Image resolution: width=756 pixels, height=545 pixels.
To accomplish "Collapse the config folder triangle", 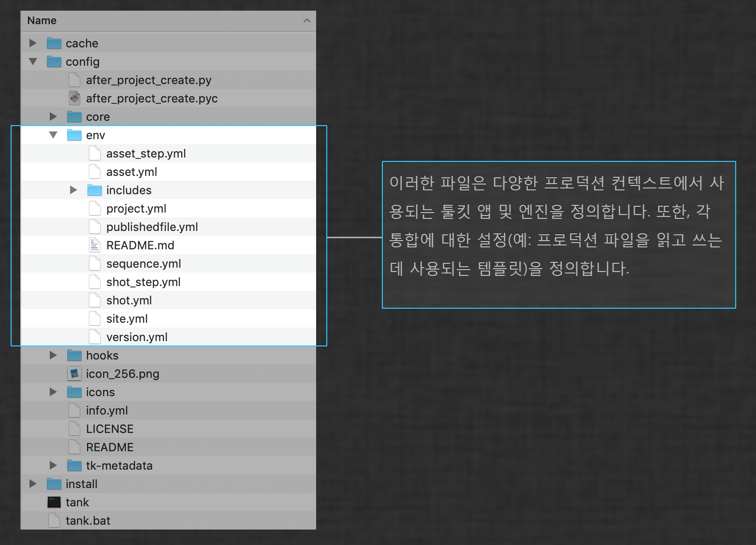I will pos(33,61).
